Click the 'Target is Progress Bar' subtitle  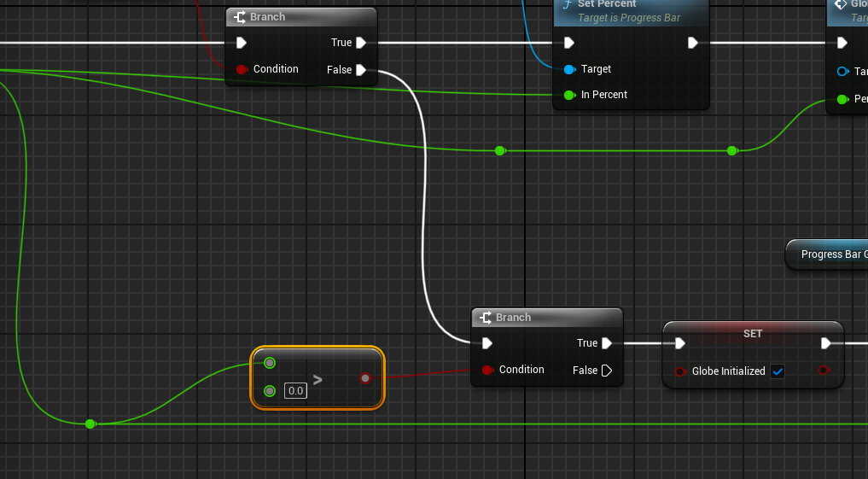(629, 18)
